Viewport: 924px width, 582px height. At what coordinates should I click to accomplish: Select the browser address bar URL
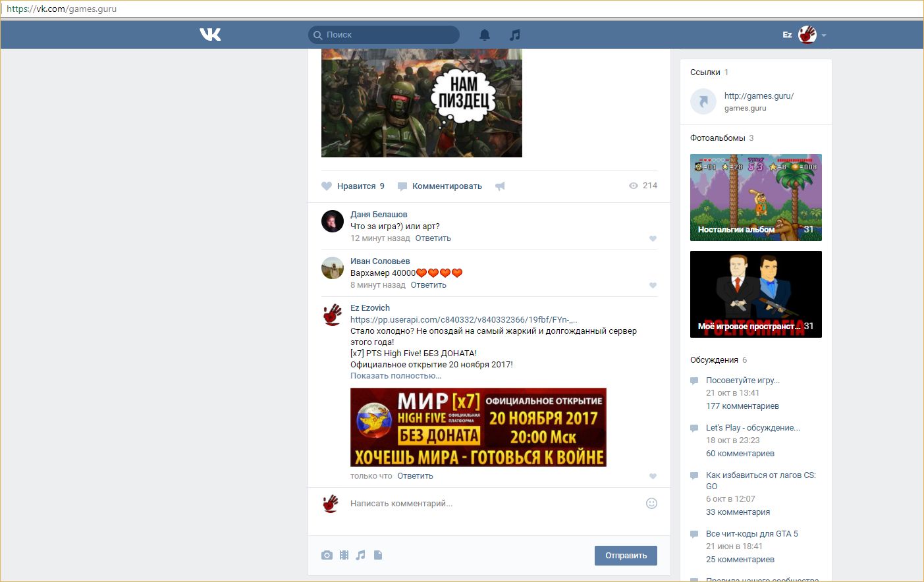click(61, 9)
